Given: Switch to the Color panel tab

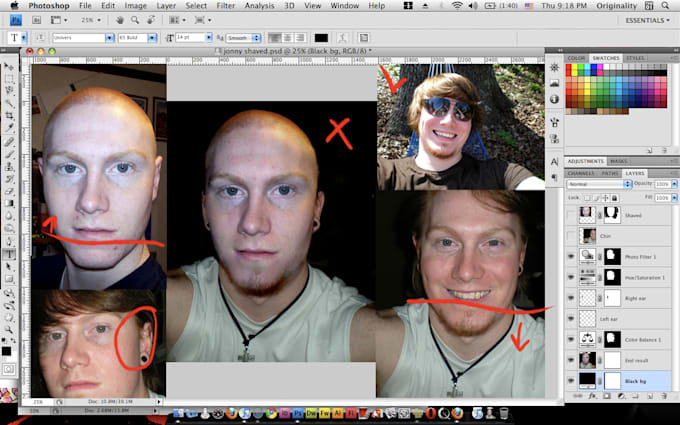Looking at the screenshot, I should pyautogui.click(x=576, y=58).
